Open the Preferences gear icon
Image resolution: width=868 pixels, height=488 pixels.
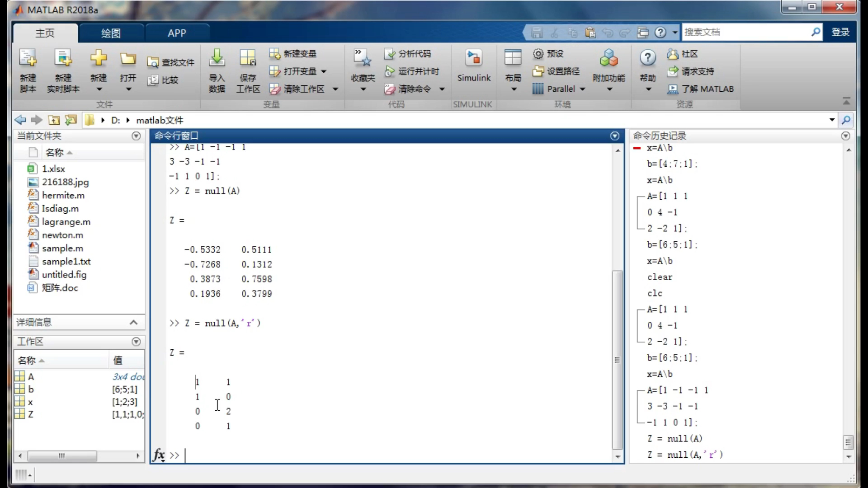pyautogui.click(x=538, y=54)
